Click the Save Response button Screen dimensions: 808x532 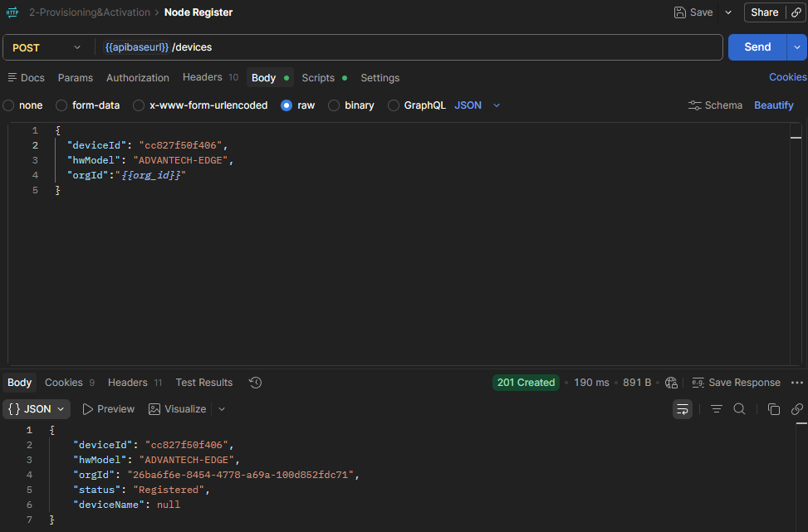coord(736,383)
